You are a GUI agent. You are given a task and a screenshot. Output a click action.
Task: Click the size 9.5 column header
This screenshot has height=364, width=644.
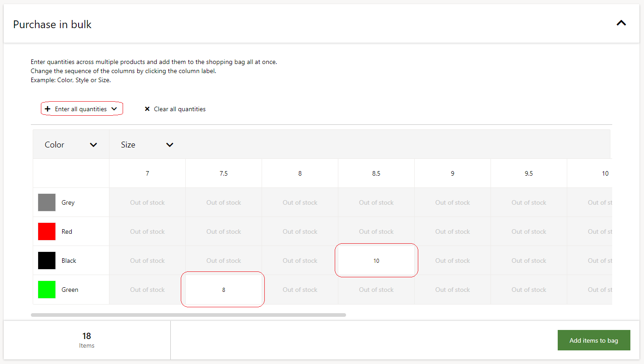(529, 173)
